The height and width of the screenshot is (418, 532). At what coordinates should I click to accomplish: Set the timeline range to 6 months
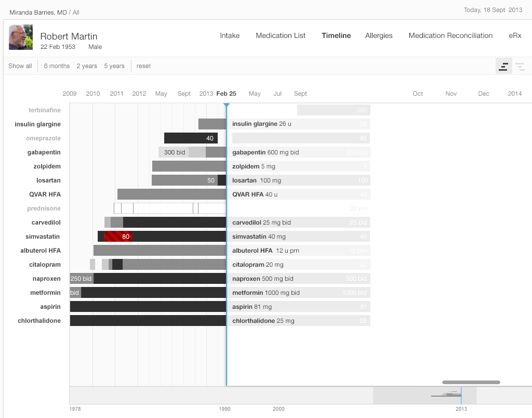click(57, 66)
